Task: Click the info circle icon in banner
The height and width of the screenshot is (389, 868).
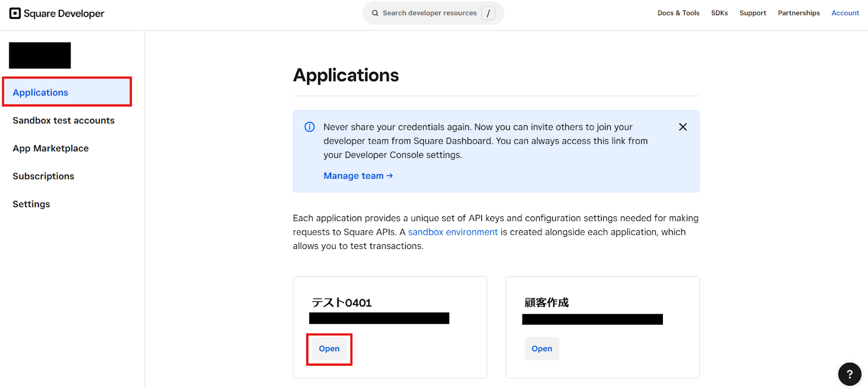Action: [x=310, y=127]
